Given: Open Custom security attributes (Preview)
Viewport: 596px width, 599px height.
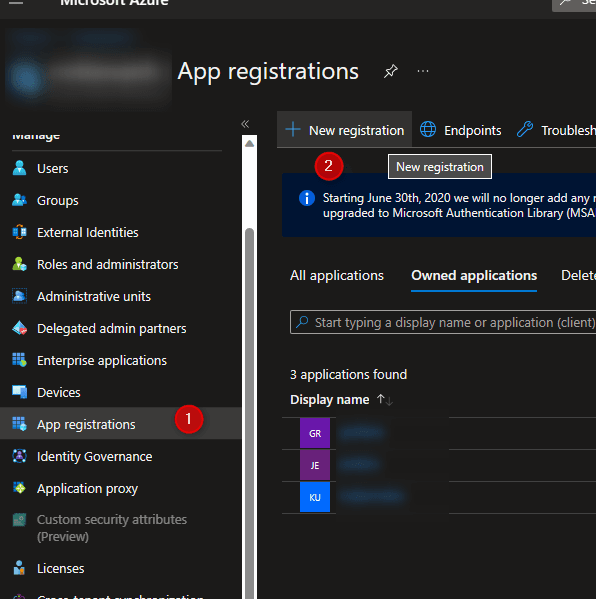Looking at the screenshot, I should (112, 528).
